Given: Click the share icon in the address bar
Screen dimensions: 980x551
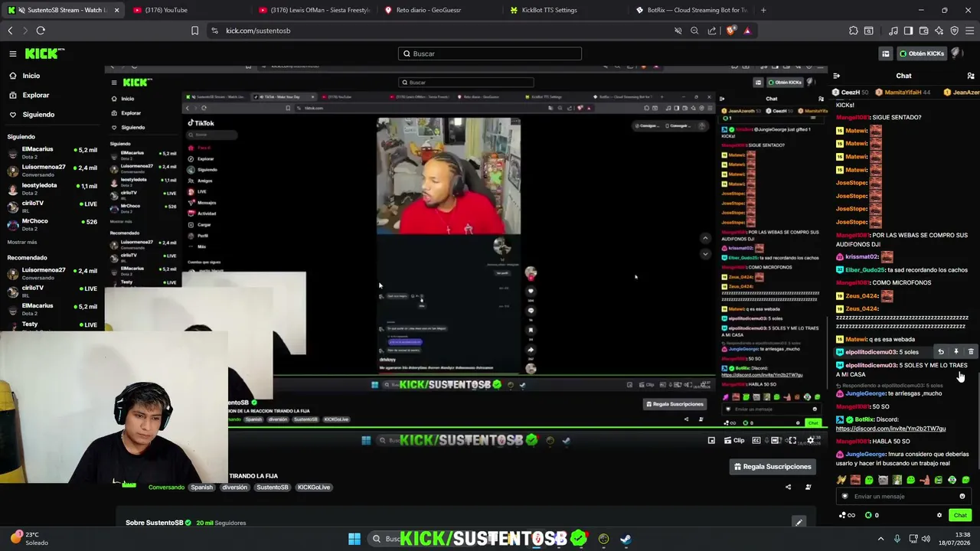Looking at the screenshot, I should (712, 31).
